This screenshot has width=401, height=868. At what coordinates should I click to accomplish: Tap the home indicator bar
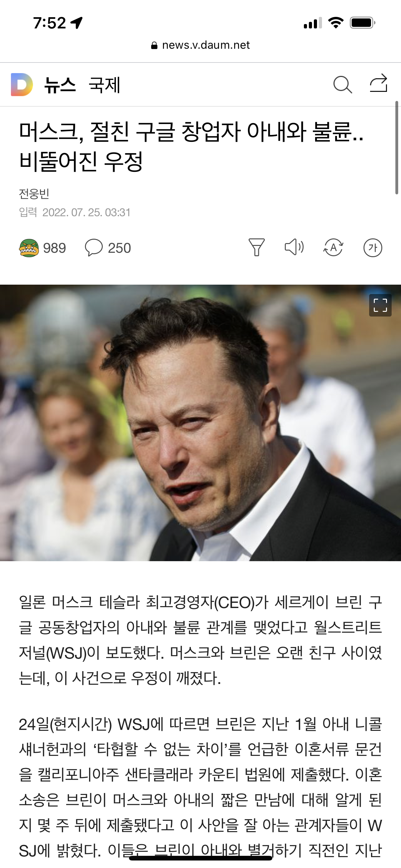[x=201, y=858]
